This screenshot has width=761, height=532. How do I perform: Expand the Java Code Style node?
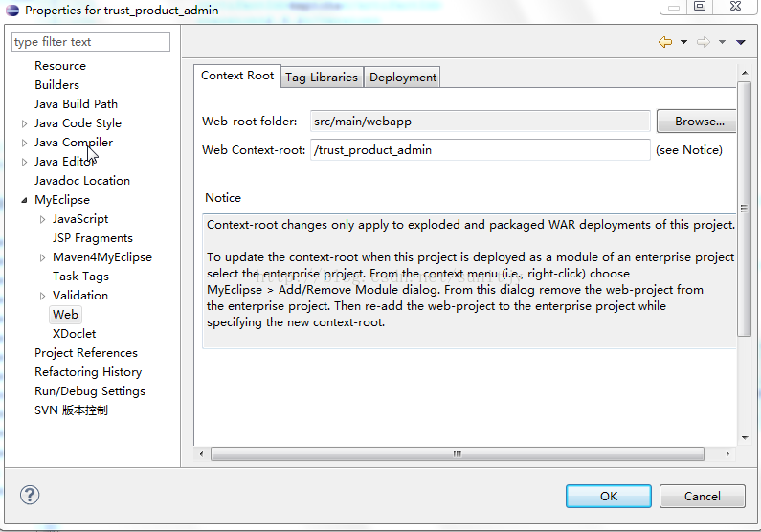coord(24,123)
